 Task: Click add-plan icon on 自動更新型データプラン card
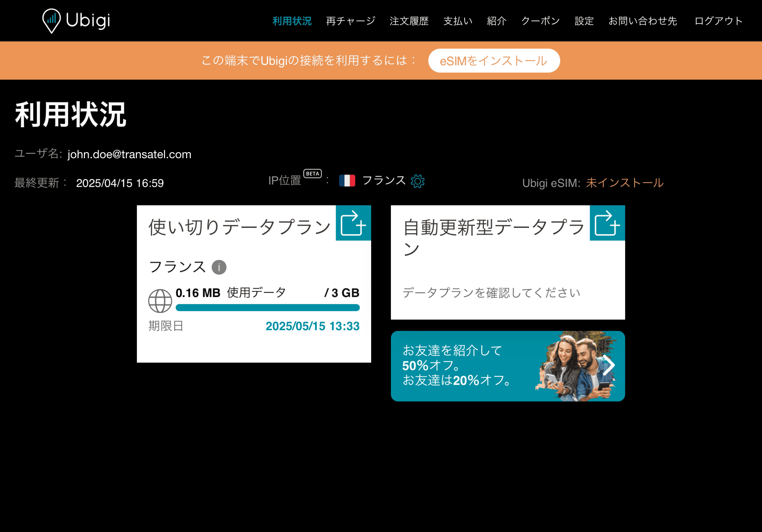607,223
